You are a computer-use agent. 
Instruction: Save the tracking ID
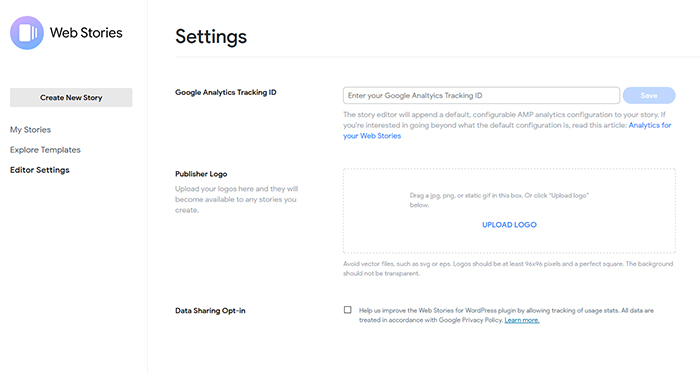[649, 96]
